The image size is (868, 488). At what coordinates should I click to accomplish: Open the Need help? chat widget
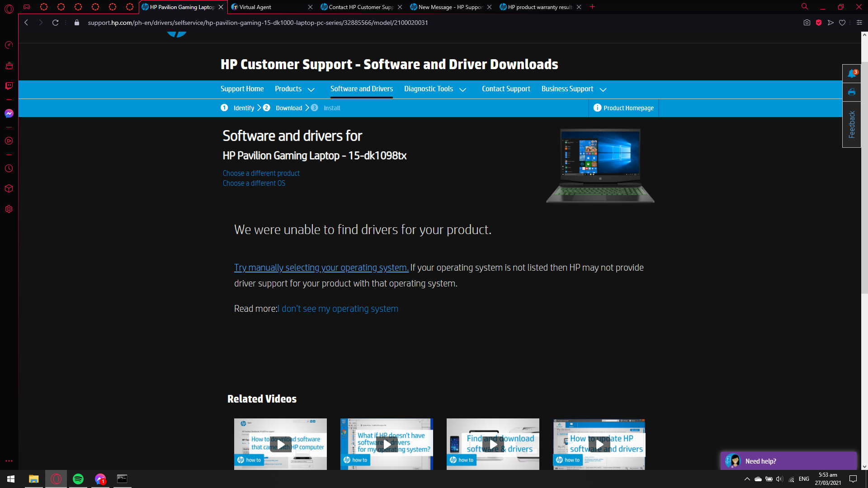click(788, 461)
